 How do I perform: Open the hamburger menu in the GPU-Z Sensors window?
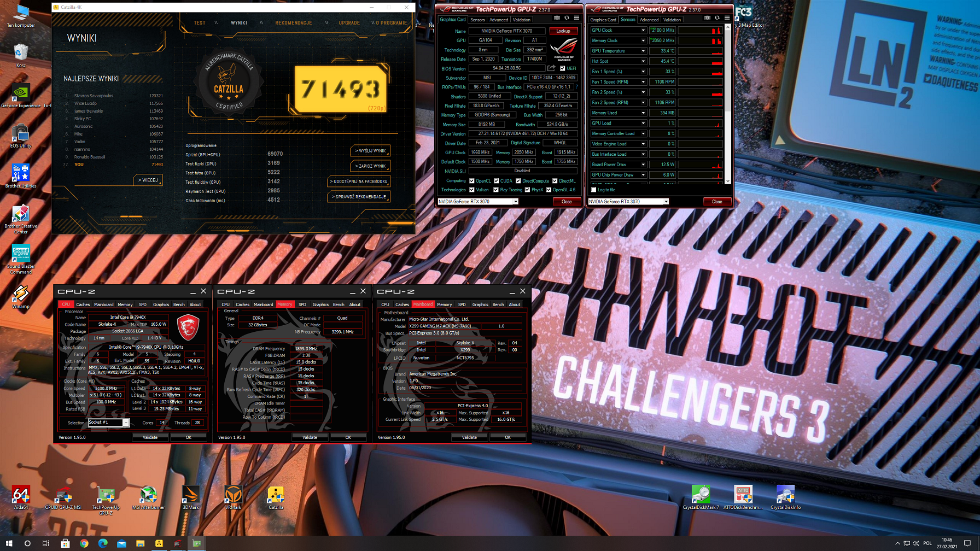[727, 18]
